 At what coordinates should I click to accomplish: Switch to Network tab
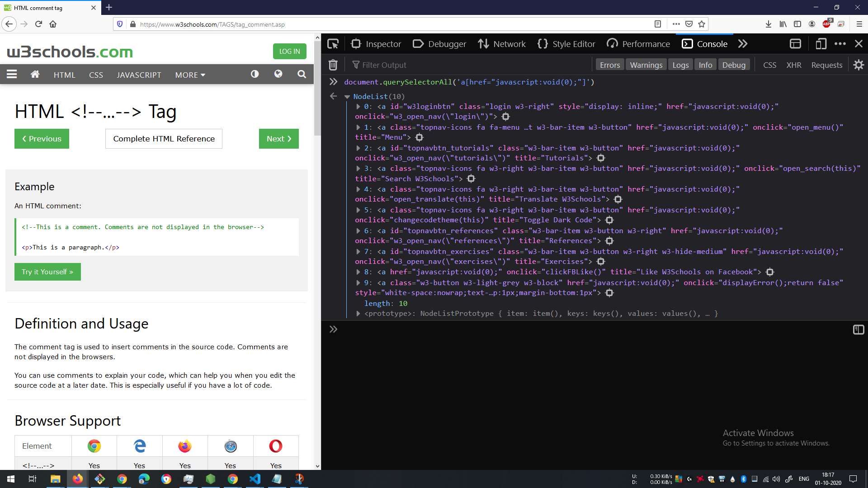502,44
